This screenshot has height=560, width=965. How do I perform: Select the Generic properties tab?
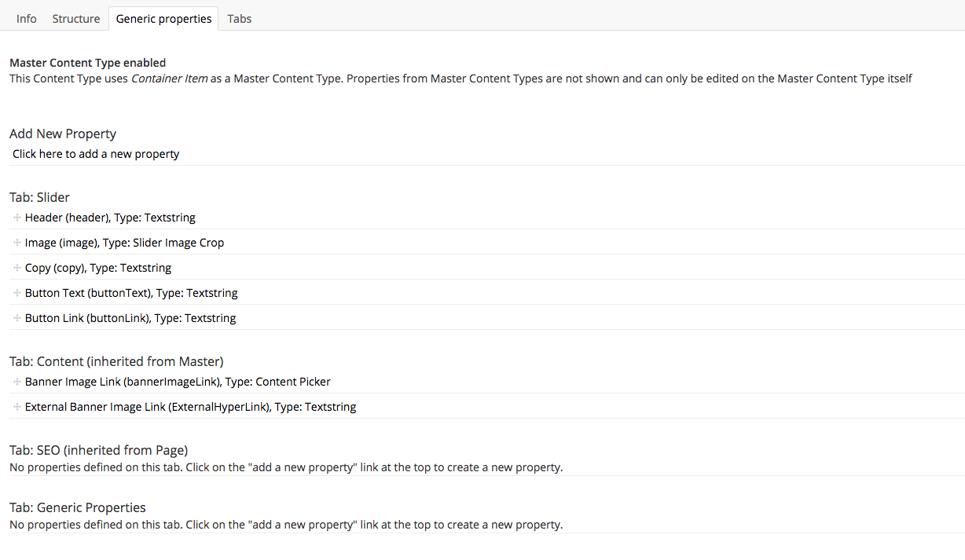point(163,19)
